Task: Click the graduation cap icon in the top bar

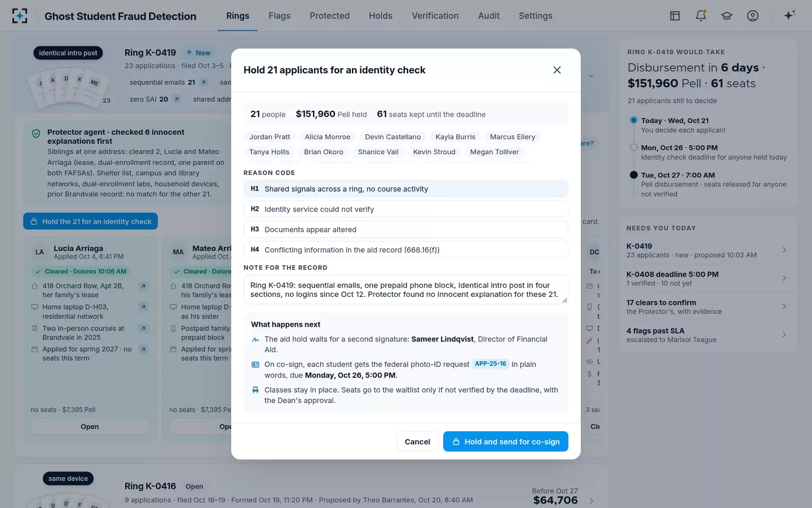Action: (x=727, y=16)
